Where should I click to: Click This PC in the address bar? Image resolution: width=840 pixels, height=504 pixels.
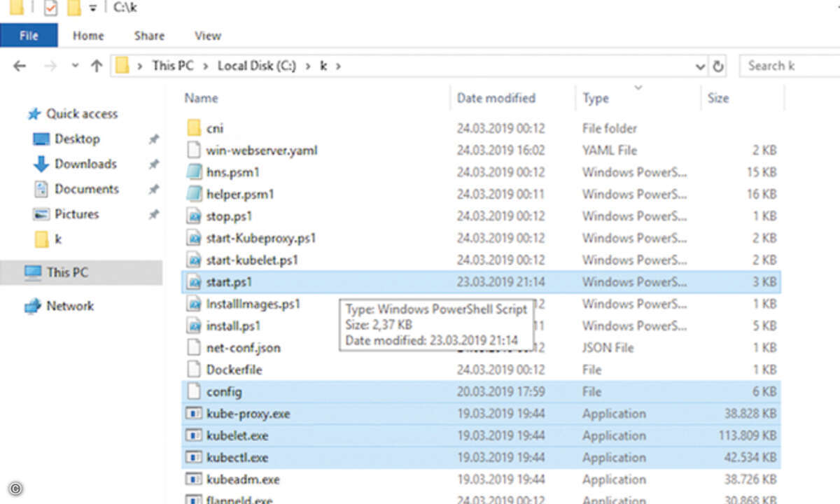[x=172, y=66]
